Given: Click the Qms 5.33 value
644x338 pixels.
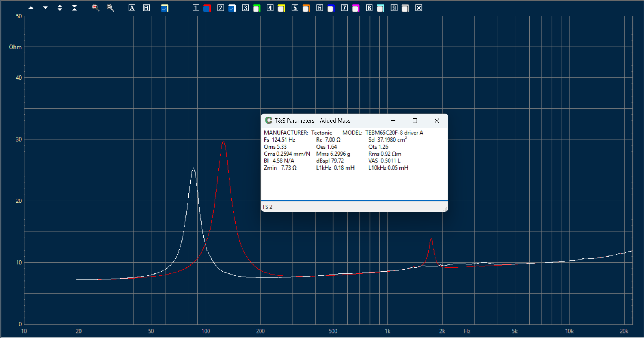Looking at the screenshot, I should tap(275, 147).
